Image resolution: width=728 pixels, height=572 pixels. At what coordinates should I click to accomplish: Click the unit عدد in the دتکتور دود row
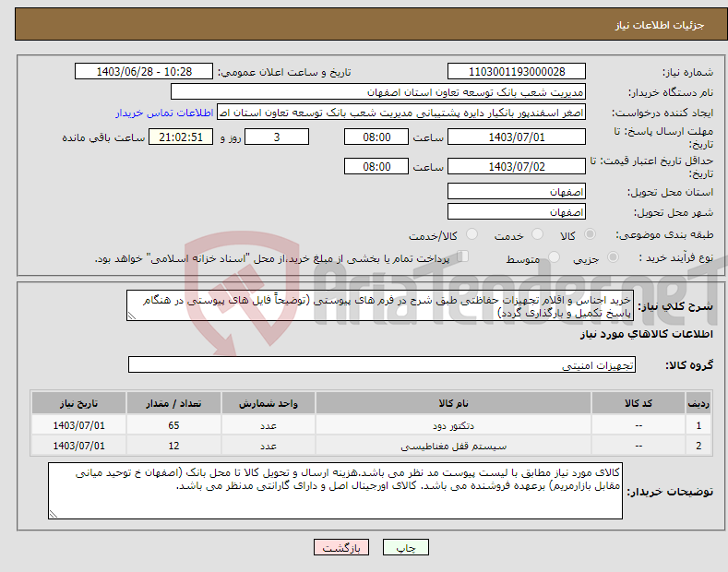(269, 425)
